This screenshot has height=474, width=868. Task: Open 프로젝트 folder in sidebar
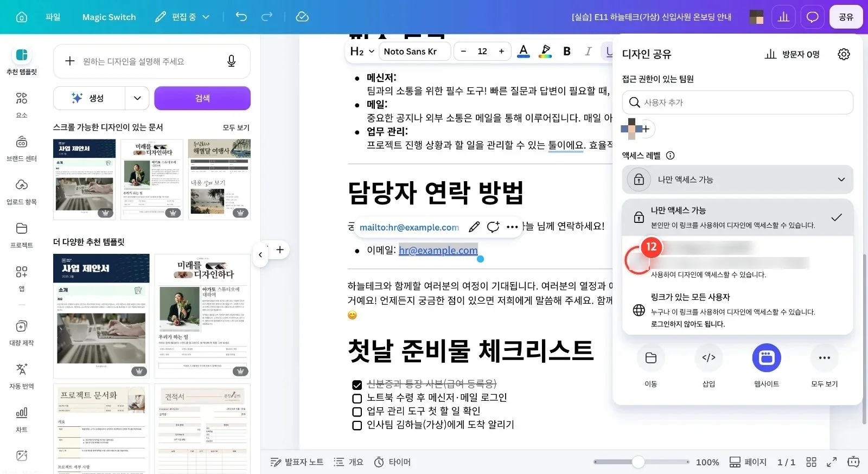22,235
